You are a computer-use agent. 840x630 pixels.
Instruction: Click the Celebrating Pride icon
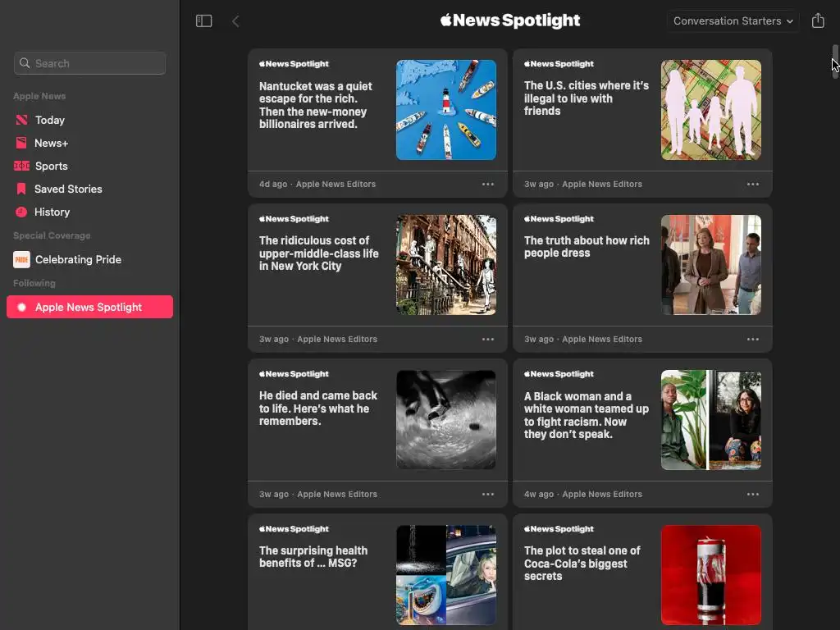(x=21, y=260)
